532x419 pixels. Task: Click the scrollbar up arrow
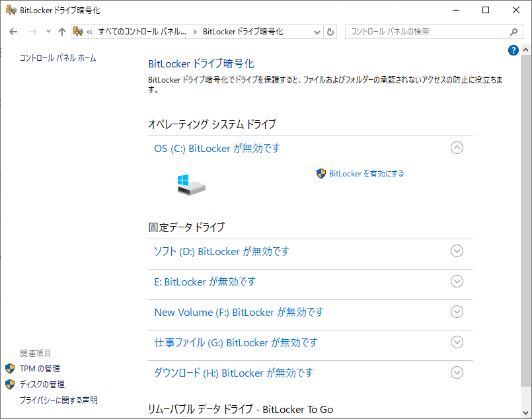(x=525, y=50)
